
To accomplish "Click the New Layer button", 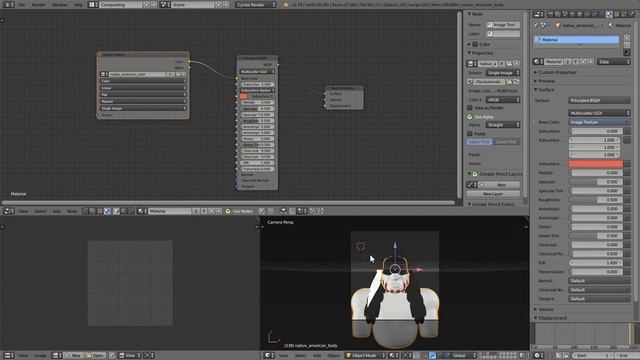I will click(x=493, y=194).
